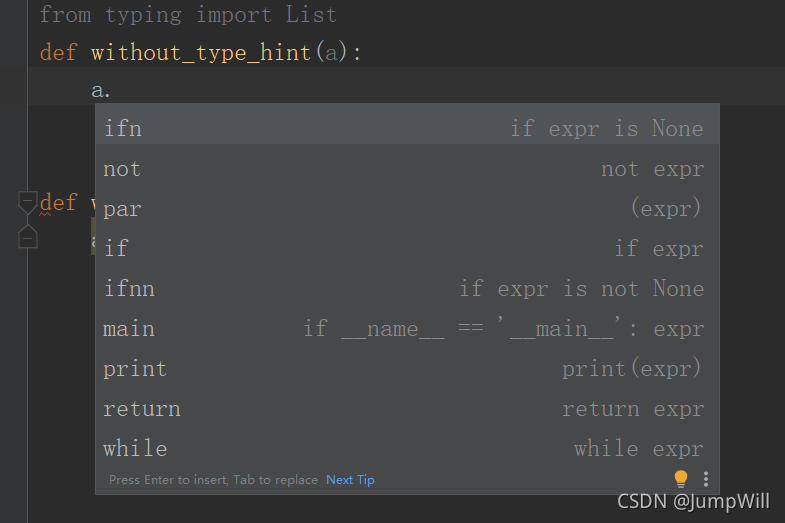Place cursor after 'a.' in editor
The width and height of the screenshot is (785, 523).
point(111,91)
